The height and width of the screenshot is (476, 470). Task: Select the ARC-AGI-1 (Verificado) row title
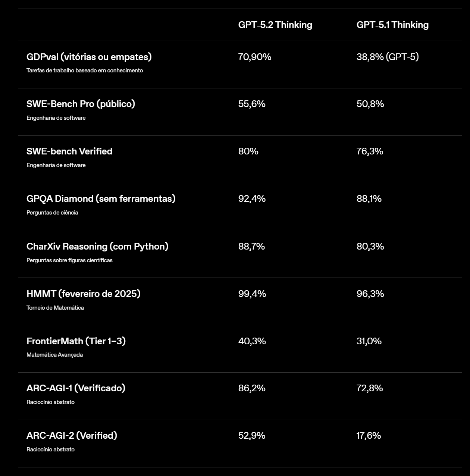coord(76,388)
